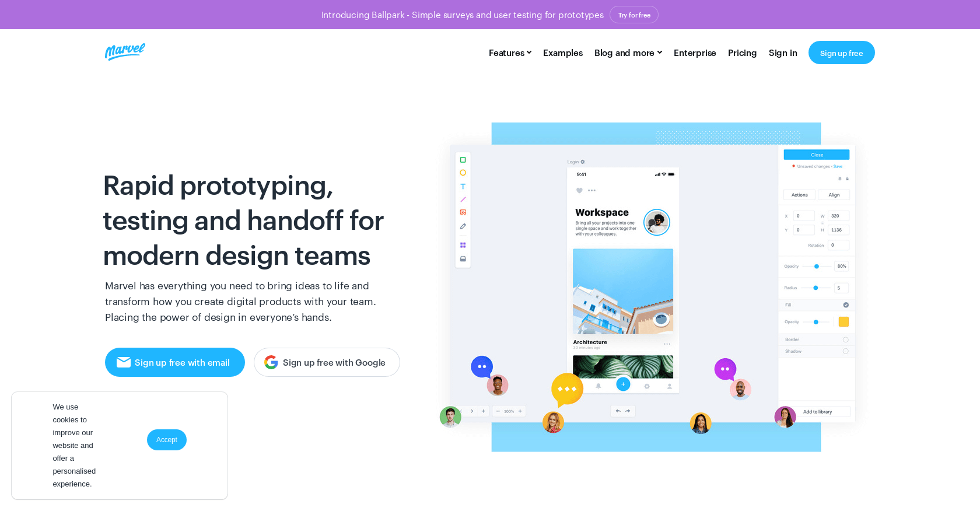The width and height of the screenshot is (980, 511).
Task: Click the Opacity slider next to the yellow swatch
Action: click(x=817, y=322)
